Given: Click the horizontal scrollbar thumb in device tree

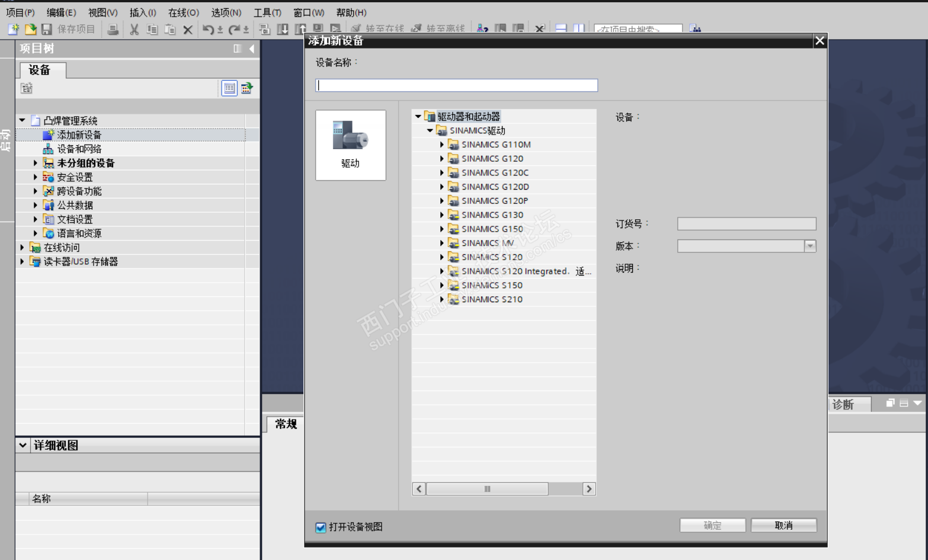Looking at the screenshot, I should pos(487,489).
